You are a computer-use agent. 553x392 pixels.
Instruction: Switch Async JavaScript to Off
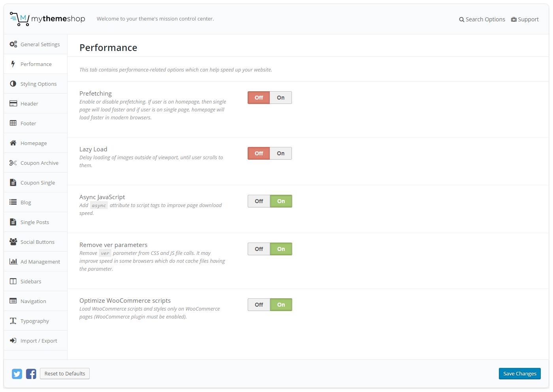click(x=259, y=201)
